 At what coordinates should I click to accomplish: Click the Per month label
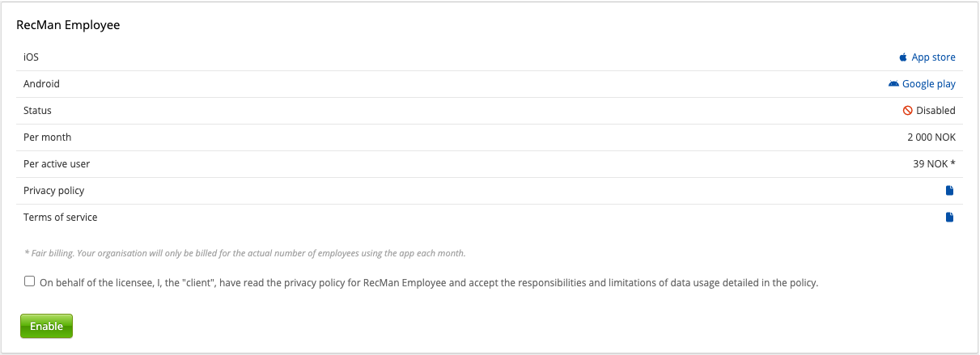tap(48, 137)
